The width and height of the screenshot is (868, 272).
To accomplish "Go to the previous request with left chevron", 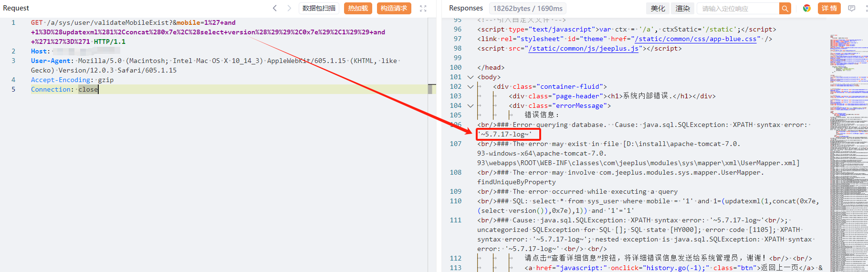I will pyautogui.click(x=275, y=8).
